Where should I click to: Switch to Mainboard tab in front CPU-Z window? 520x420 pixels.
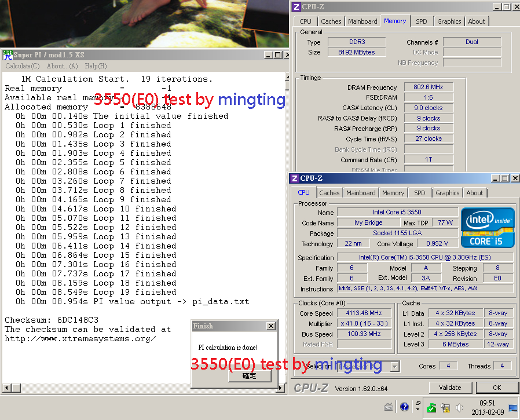click(x=361, y=193)
